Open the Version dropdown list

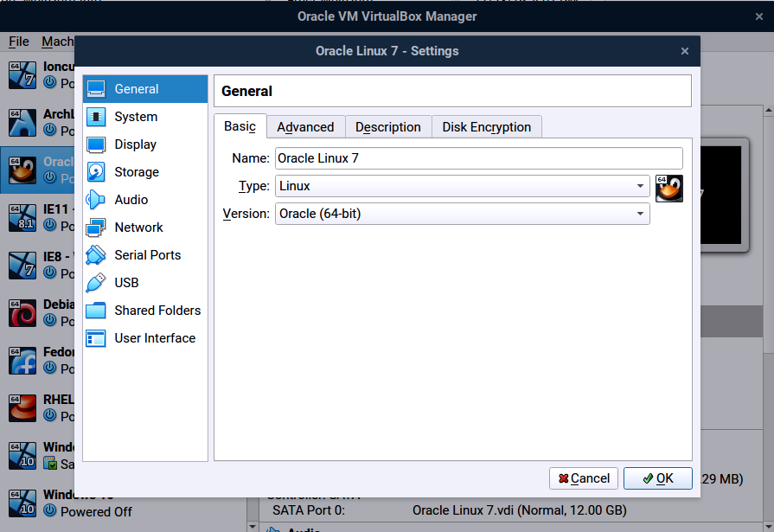640,214
